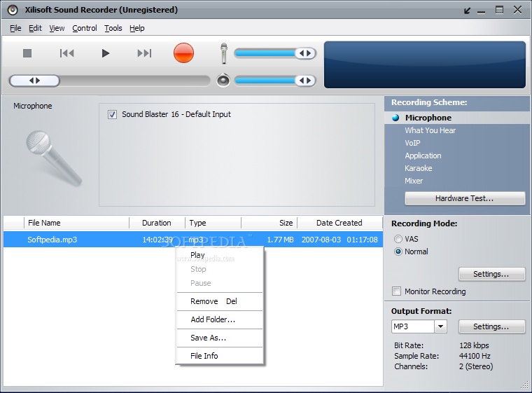Jump to previous track button
Image resolution: width=532 pixels, height=393 pixels.
[x=66, y=53]
